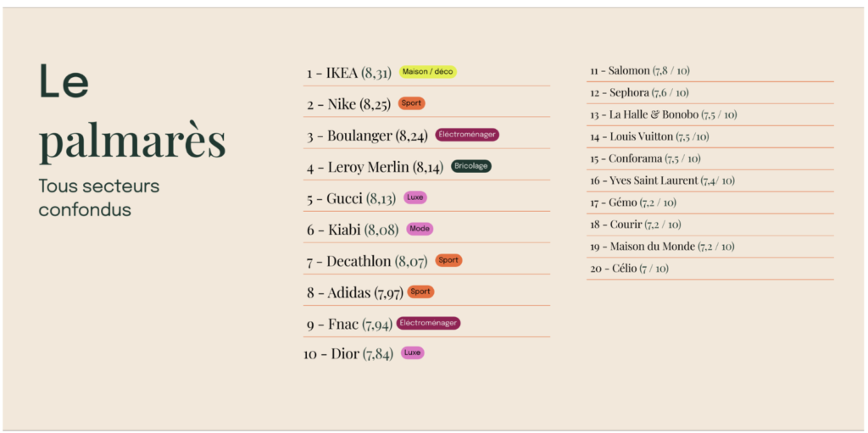Click Électroménager tag next to Boulanger
Viewport: 868px width, 433px height.
[x=467, y=135]
